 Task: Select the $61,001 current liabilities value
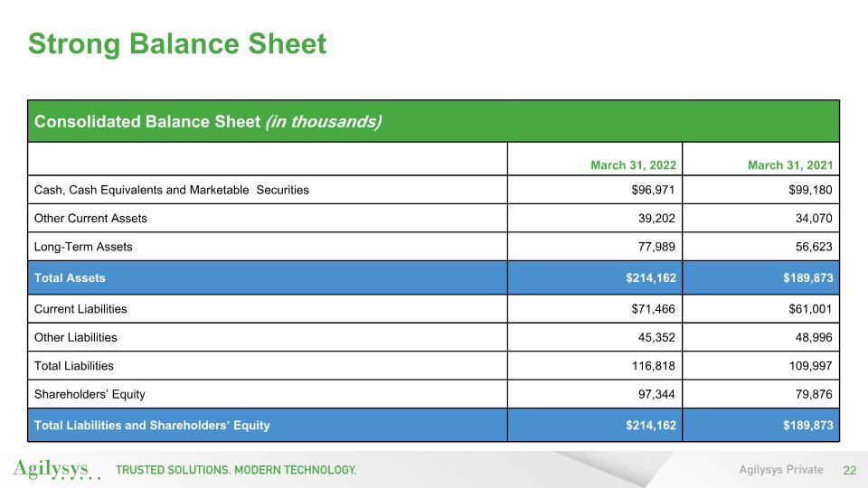pyautogui.click(x=807, y=309)
